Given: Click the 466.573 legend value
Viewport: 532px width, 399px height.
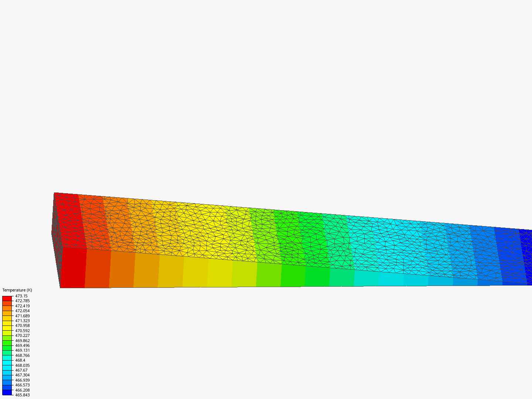Looking at the screenshot, I should click(x=22, y=385).
